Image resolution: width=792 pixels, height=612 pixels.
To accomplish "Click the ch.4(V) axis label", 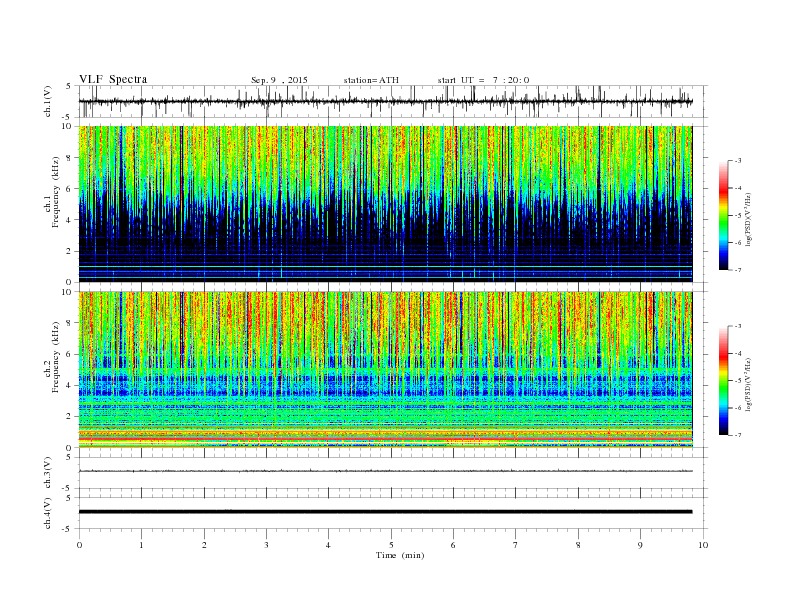I will [48, 513].
